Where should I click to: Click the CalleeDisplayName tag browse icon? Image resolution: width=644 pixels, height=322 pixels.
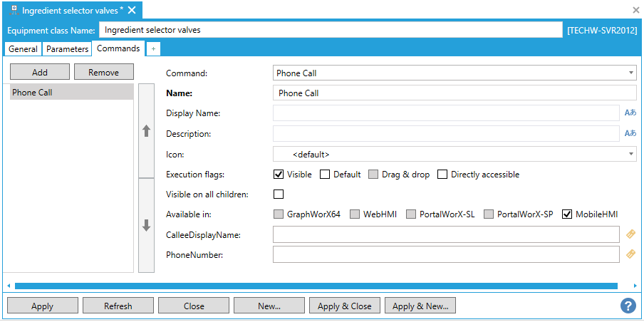(x=630, y=234)
